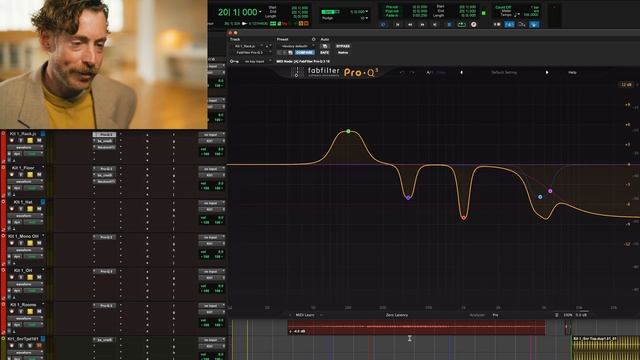The height and width of the screenshot is (360, 640).
Task: Open the main counter 20|1|000 dropdown
Action: click(260, 11)
